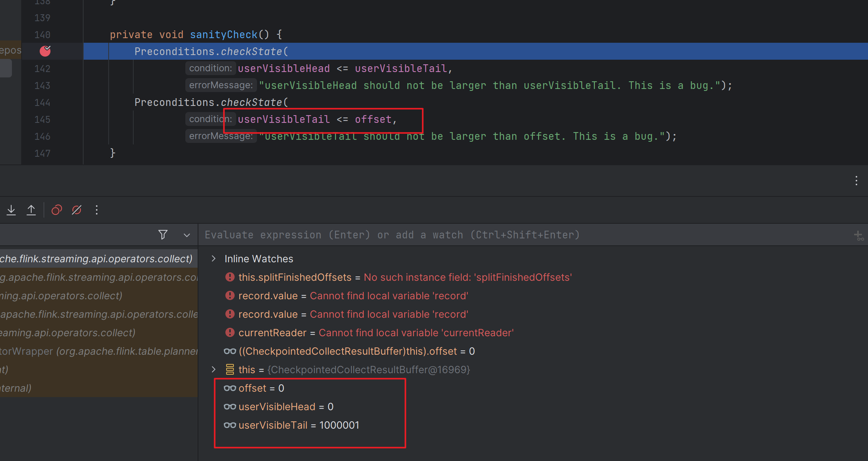
Task: Click the condition inlay hint on line 142
Action: click(x=210, y=68)
